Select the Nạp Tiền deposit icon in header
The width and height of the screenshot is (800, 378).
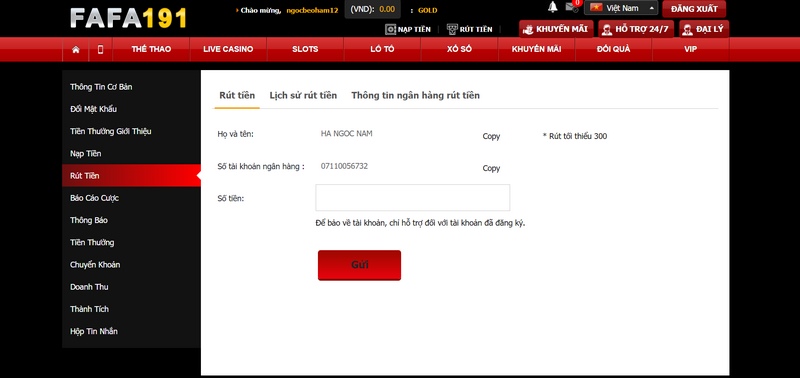coord(390,30)
